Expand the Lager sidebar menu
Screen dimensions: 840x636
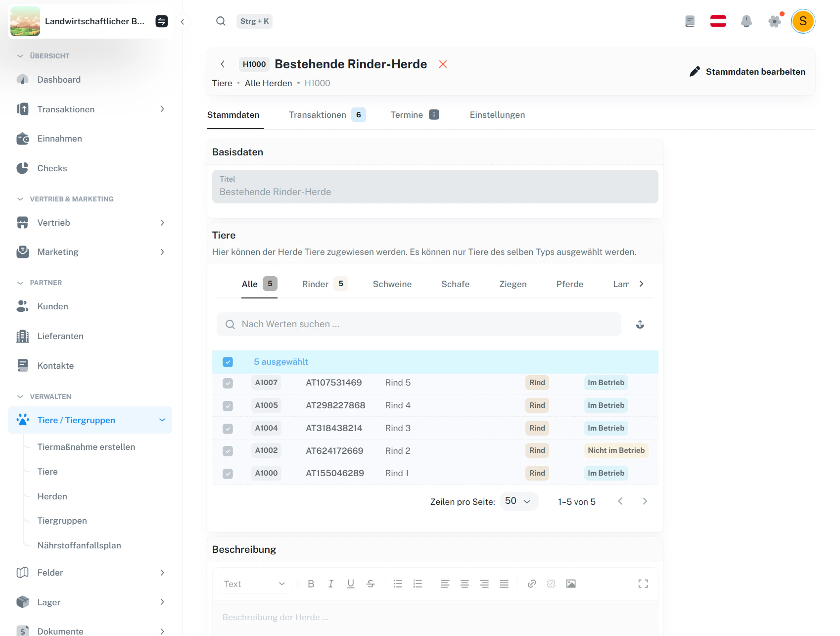90,602
